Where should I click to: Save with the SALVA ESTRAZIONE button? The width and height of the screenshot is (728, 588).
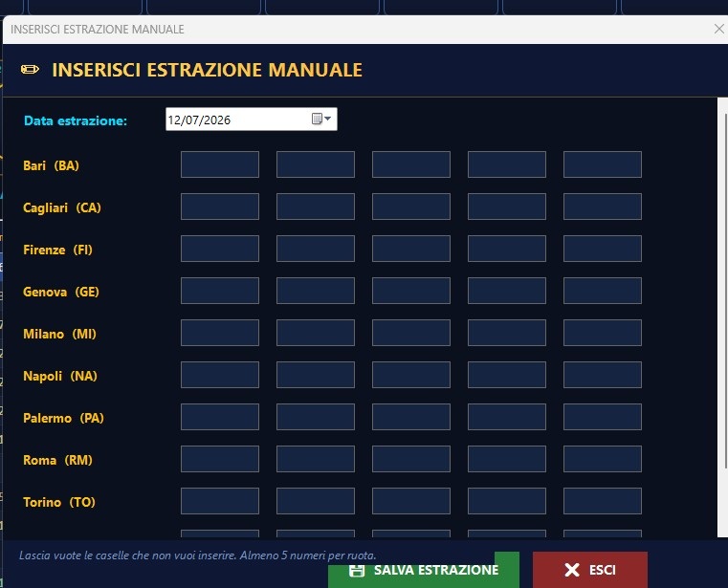[x=424, y=570]
